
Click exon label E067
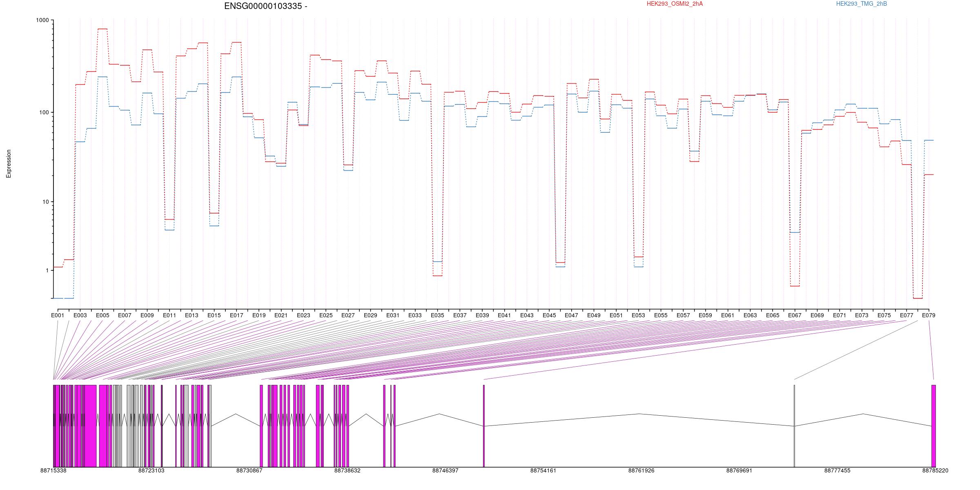(x=795, y=315)
